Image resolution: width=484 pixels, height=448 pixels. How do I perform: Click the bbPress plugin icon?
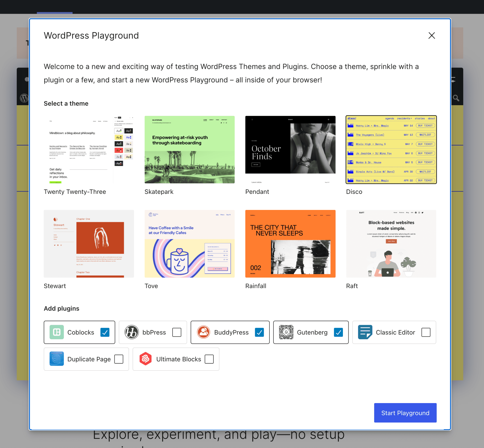coord(131,332)
